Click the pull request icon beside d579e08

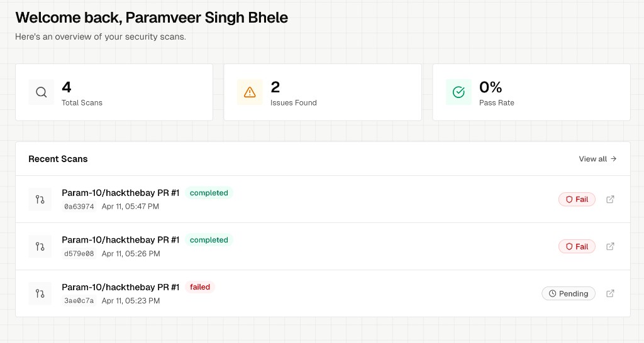click(40, 247)
